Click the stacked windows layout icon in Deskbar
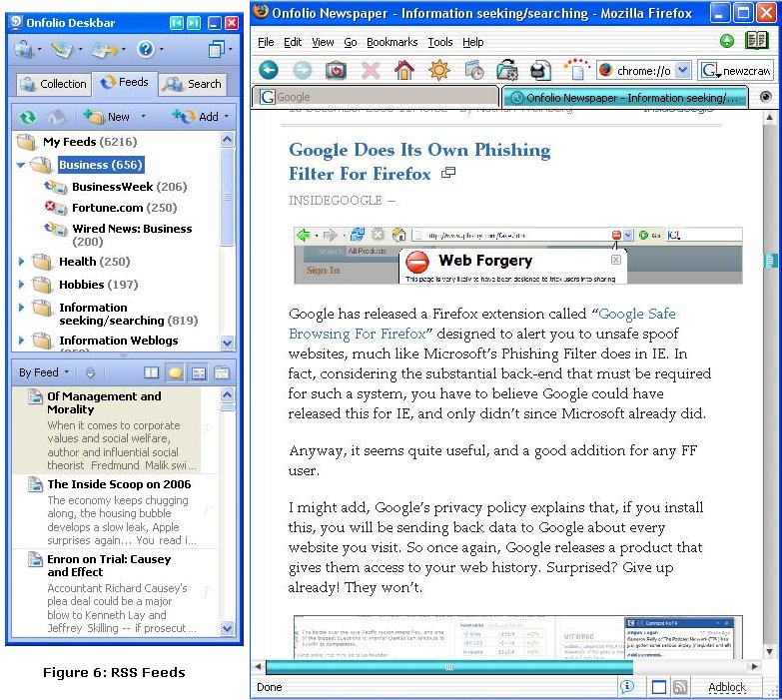The width and height of the screenshot is (782, 700). click(216, 49)
